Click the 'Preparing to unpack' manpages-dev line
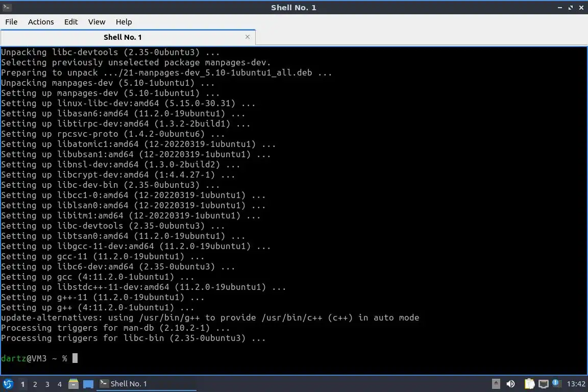Viewport: 588px width, 392px height. 166,72
